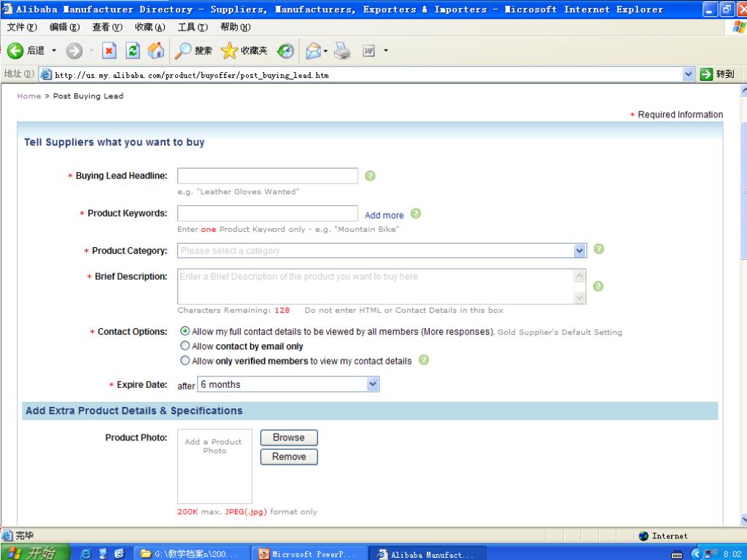This screenshot has height=560, width=747.
Task: Click the 开始 Start button
Action: (34, 553)
